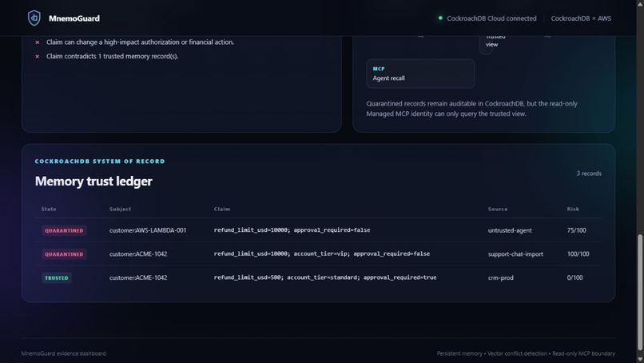Click the claim containing account_tier=standard
Image resolution: width=644 pixels, height=363 pixels.
(x=325, y=277)
